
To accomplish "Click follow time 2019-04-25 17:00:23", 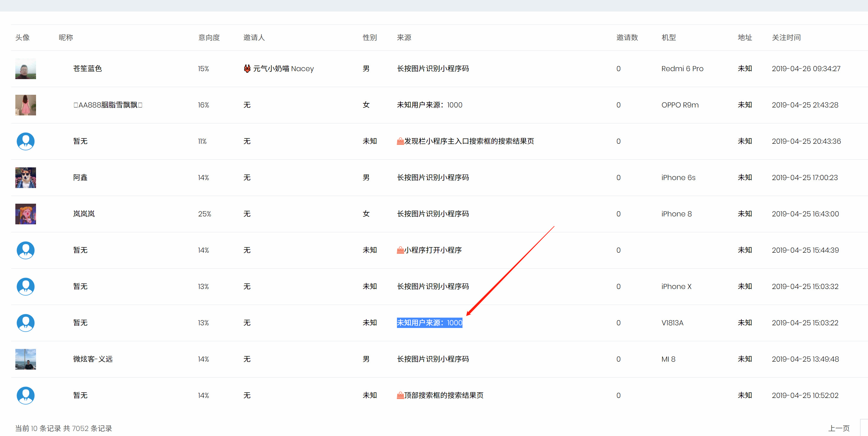I will 805,178.
